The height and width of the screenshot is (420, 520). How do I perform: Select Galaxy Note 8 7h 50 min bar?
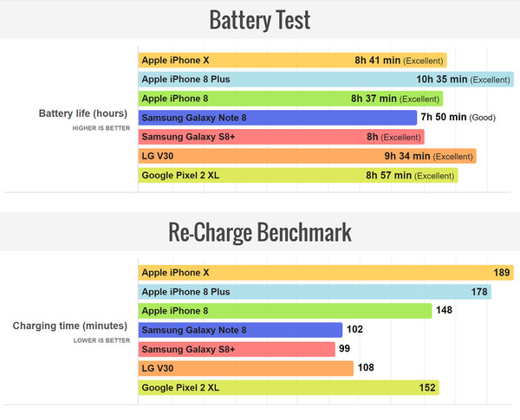click(x=277, y=118)
